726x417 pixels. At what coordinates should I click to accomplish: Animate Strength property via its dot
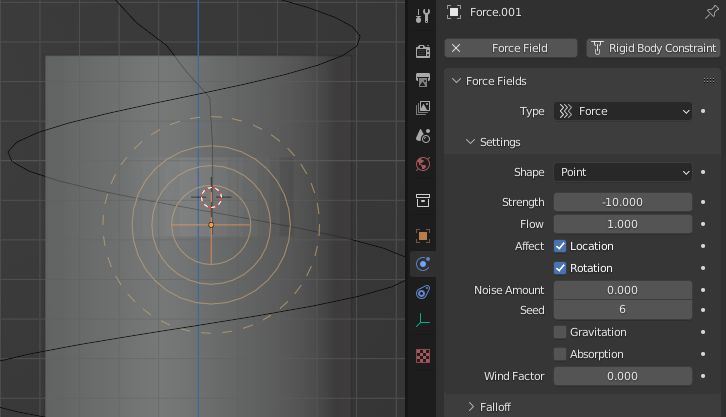(x=703, y=202)
